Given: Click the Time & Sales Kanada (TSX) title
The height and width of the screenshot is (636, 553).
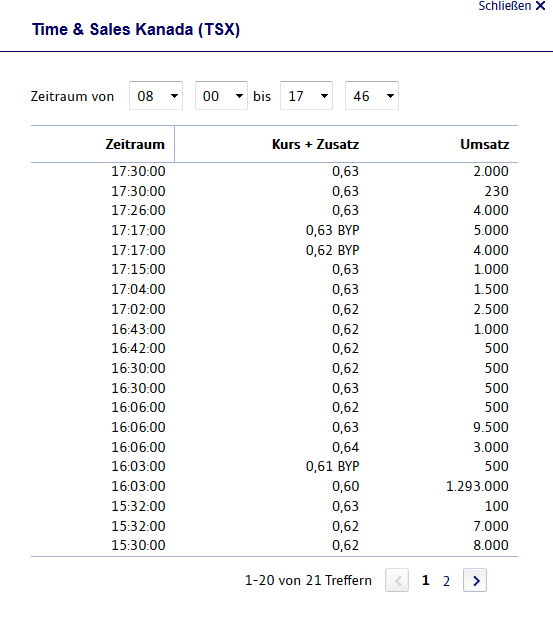Looking at the screenshot, I should (x=136, y=30).
